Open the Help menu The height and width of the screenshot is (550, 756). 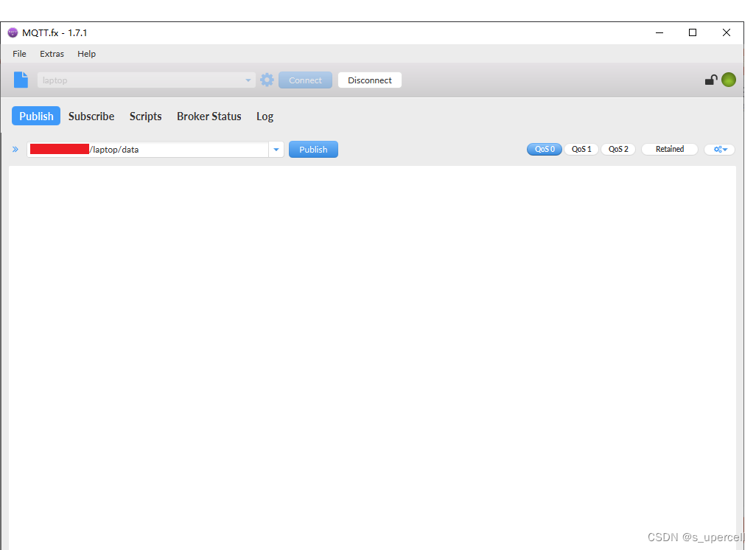[x=86, y=54]
